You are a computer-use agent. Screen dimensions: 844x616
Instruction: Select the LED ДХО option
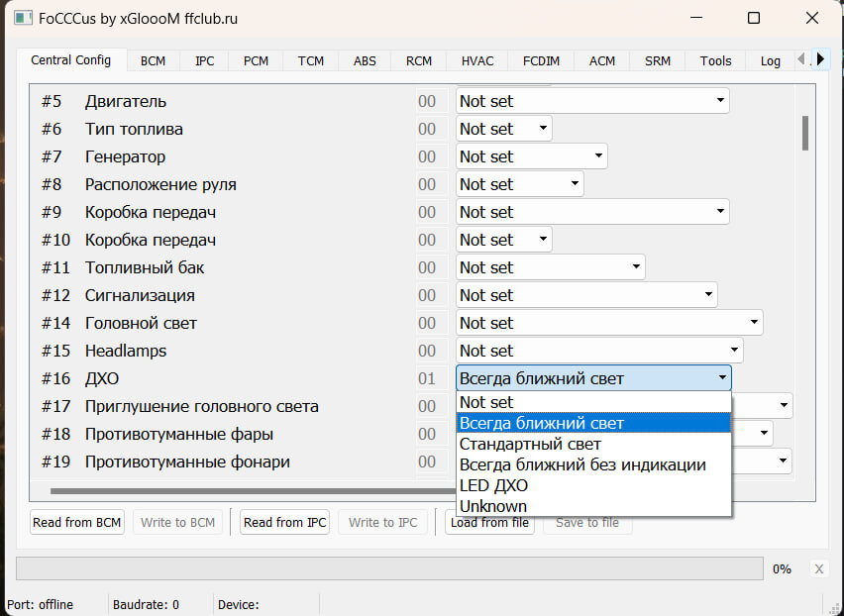pos(493,485)
